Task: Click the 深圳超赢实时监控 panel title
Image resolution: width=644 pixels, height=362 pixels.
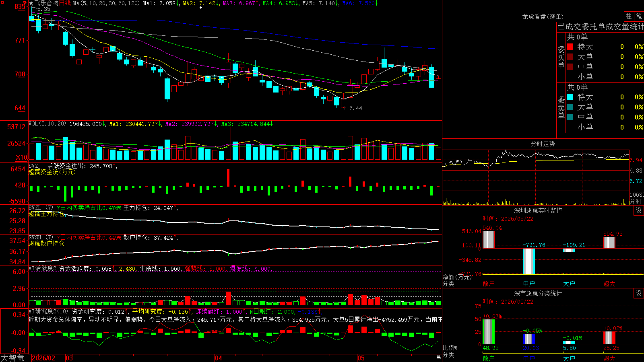Action: click(x=538, y=210)
